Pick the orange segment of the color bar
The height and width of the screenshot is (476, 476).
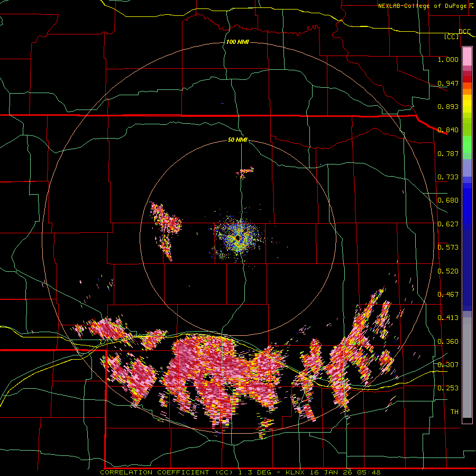click(x=467, y=91)
